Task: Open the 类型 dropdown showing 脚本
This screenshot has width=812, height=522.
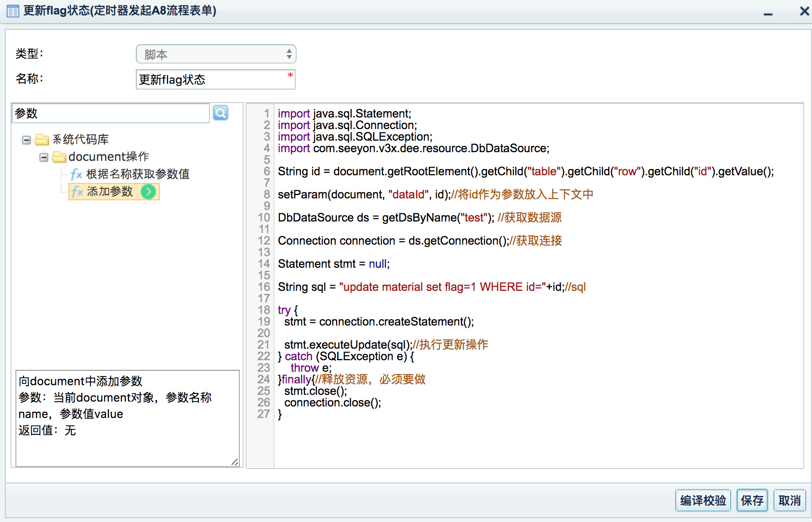Action: pyautogui.click(x=216, y=54)
